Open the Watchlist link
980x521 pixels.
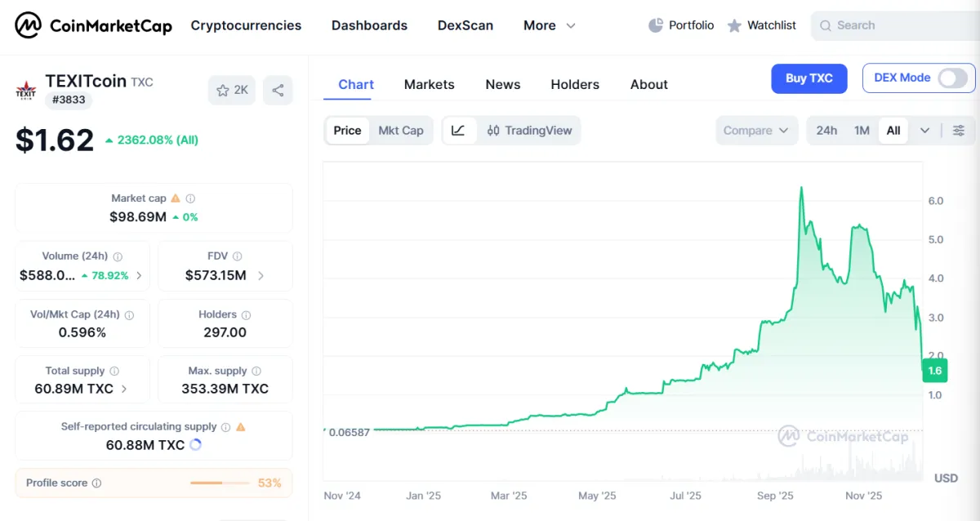[761, 25]
